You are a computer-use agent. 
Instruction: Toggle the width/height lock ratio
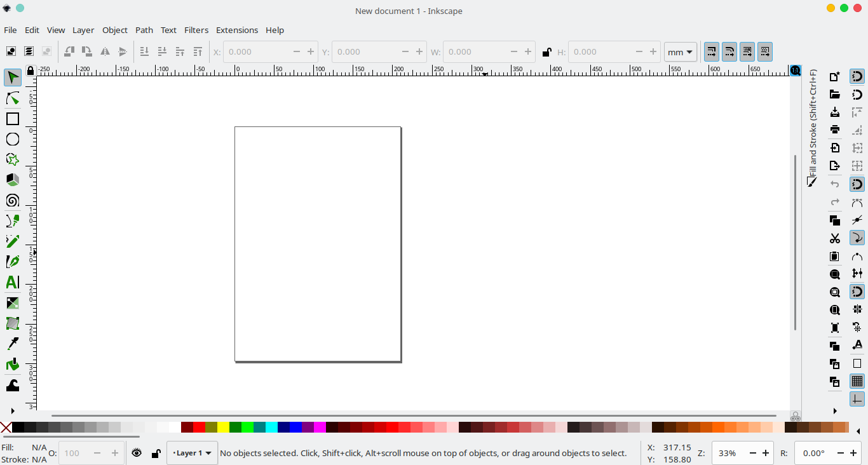[x=546, y=52]
